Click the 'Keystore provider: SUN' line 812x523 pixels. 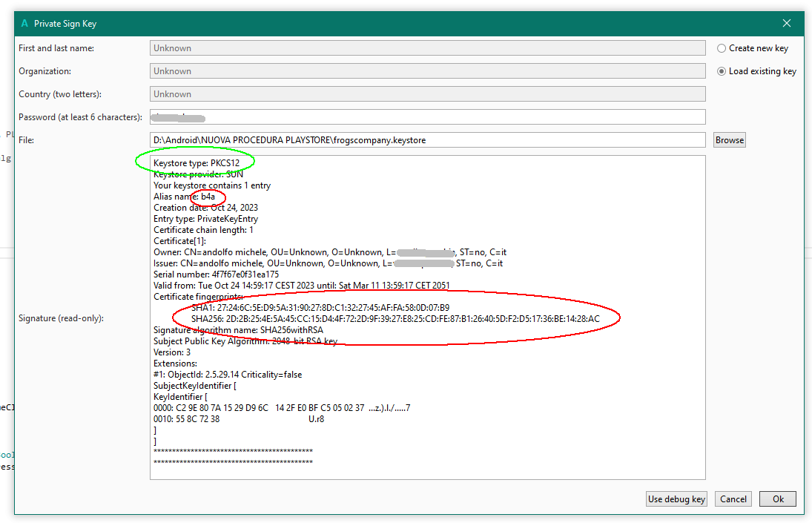pos(198,174)
